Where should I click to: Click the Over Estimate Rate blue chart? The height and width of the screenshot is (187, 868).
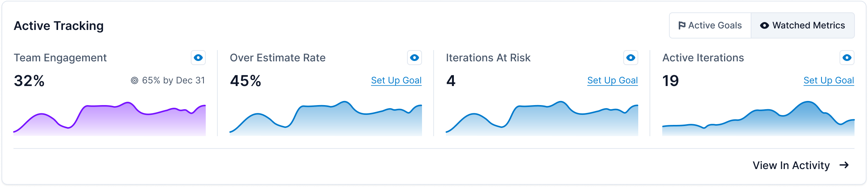[x=326, y=119]
